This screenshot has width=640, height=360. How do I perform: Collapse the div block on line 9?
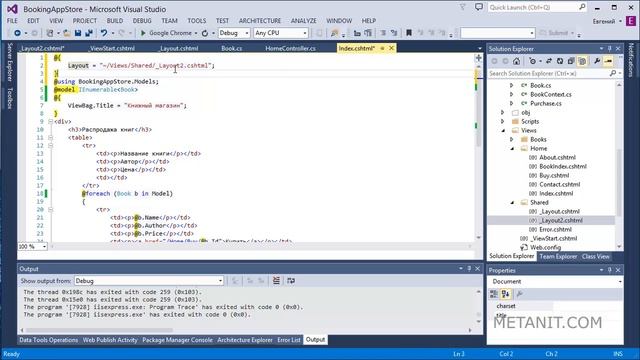point(51,122)
